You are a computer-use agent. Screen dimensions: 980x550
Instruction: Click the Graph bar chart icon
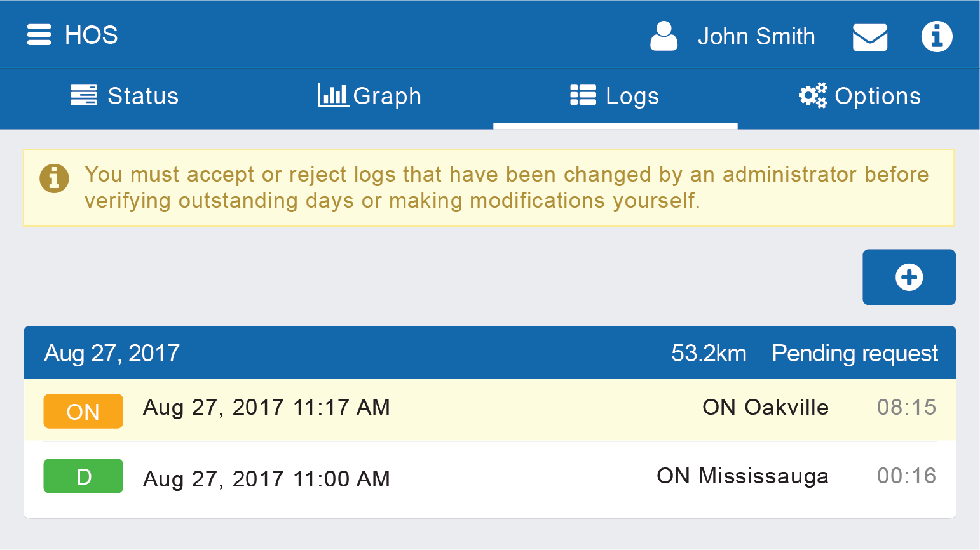tap(333, 95)
